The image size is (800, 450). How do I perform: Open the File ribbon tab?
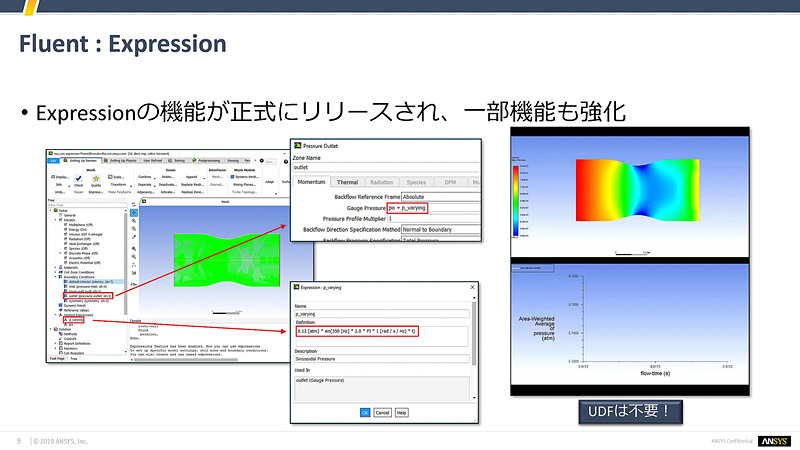click(x=54, y=161)
